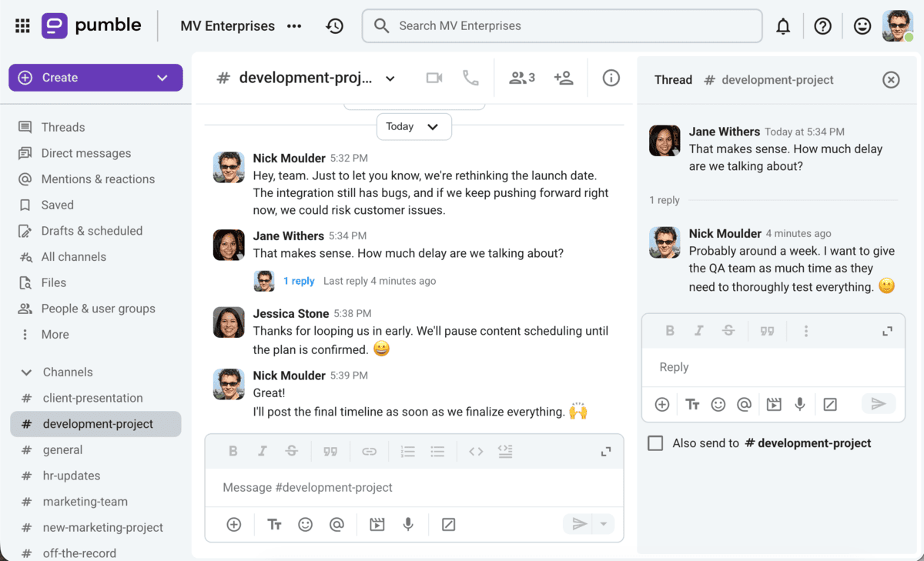Toggle strikethrough formatting in the reply editor
The height and width of the screenshot is (561, 924).
point(728,330)
